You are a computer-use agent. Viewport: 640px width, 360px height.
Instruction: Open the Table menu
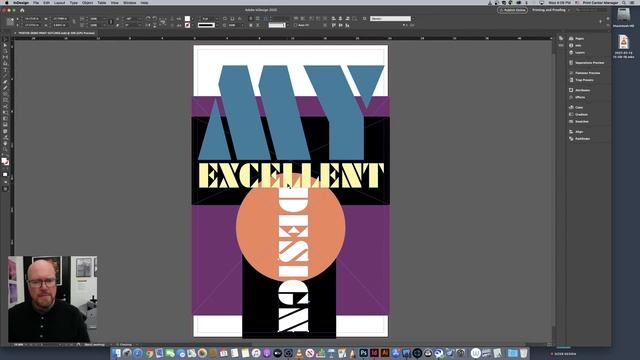point(102,2)
